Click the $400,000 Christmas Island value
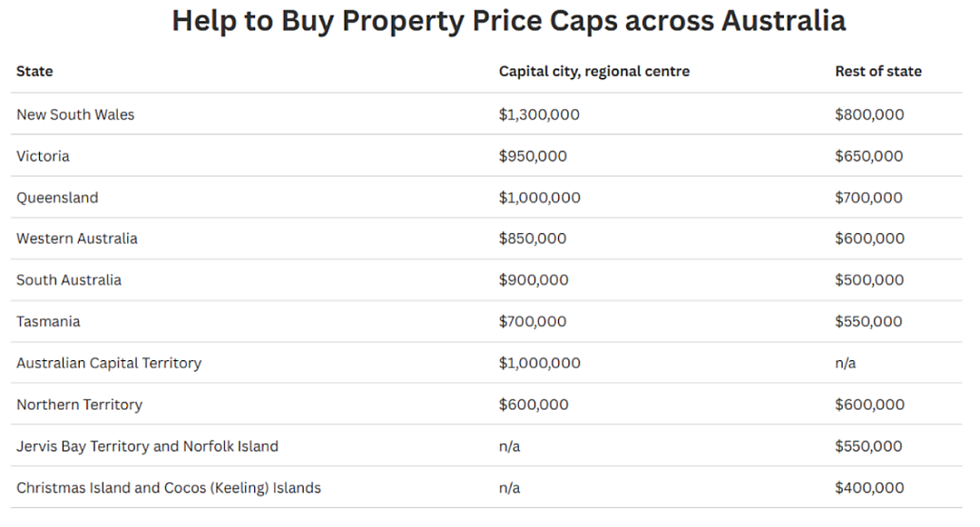 pos(869,488)
